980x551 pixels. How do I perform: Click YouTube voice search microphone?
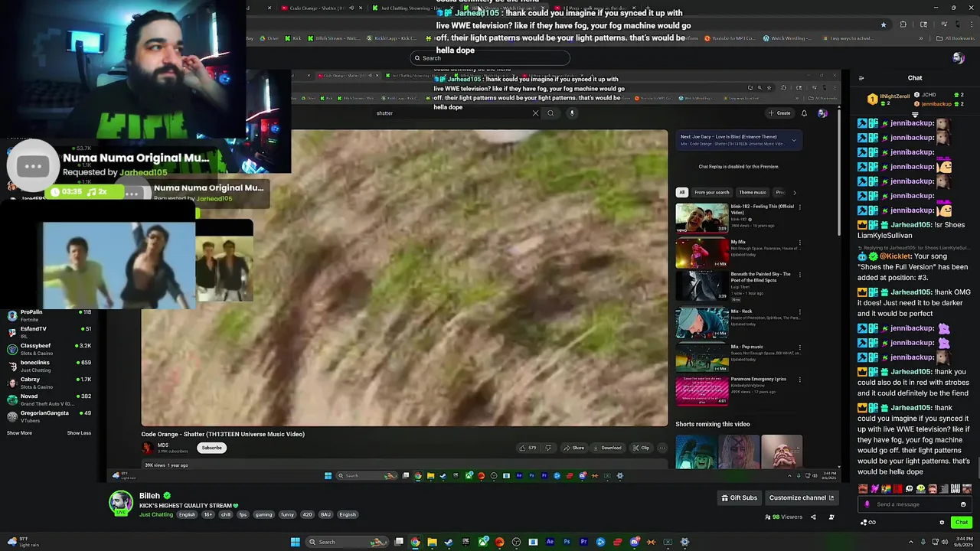(571, 113)
